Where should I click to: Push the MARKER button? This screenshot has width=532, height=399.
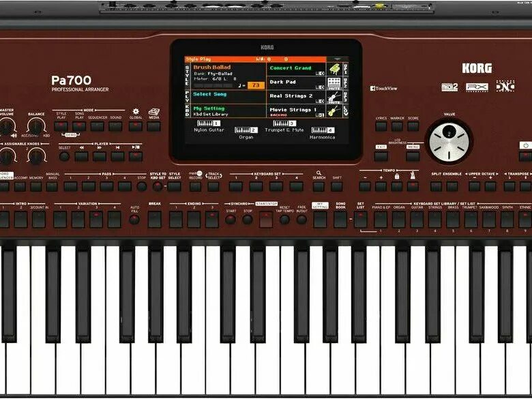(x=397, y=127)
